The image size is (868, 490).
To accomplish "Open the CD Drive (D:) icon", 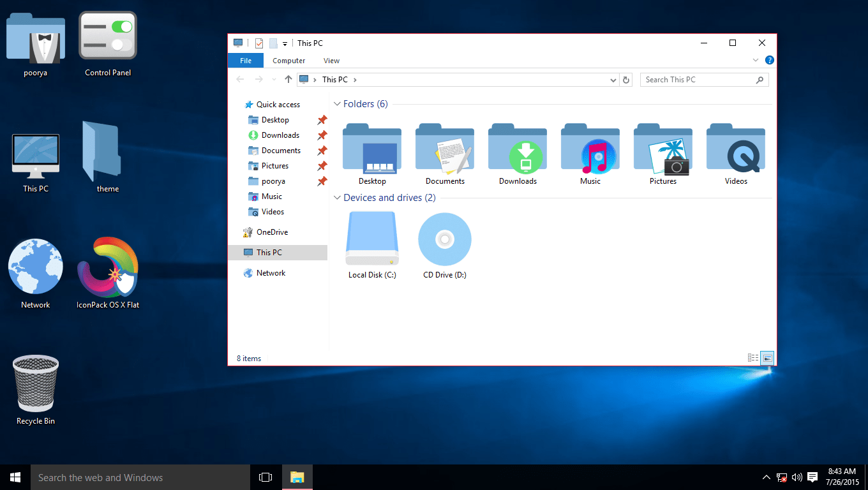I will [x=444, y=242].
